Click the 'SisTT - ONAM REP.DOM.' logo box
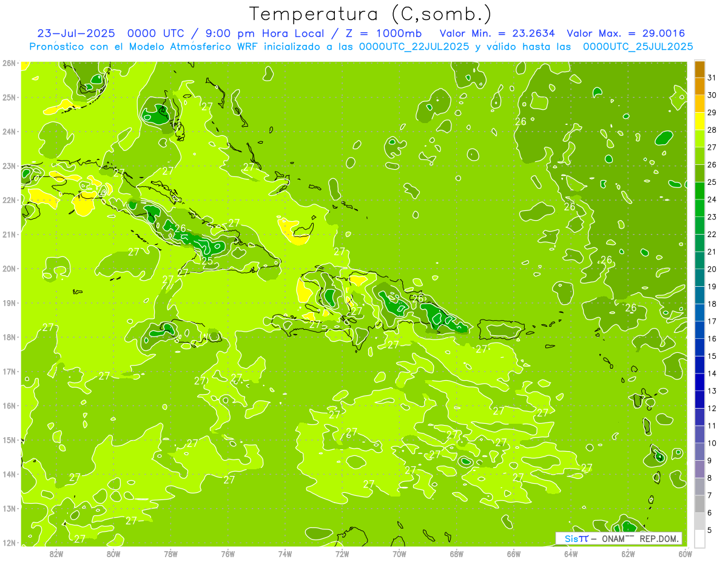 click(619, 538)
